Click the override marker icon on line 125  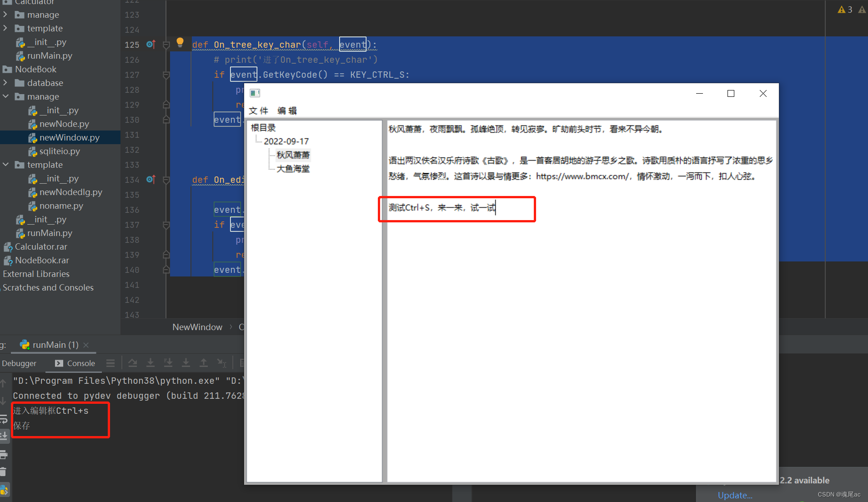[151, 45]
